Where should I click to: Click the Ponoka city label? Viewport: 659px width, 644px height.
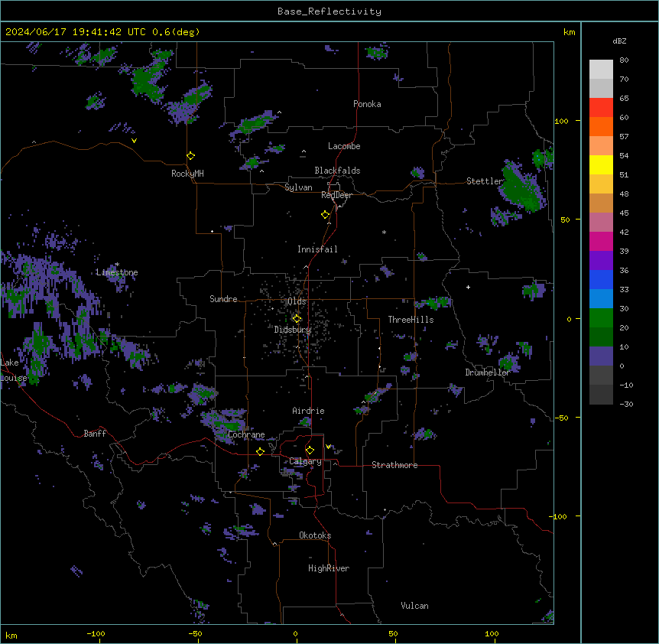[x=367, y=104]
